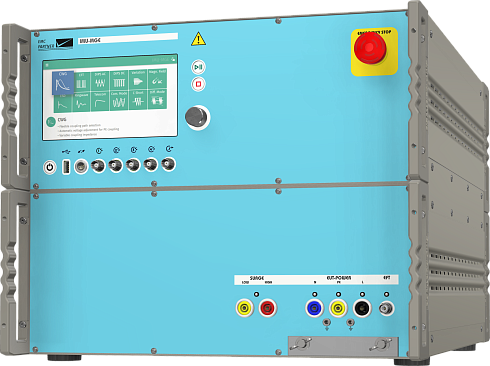Image resolution: width=490 pixels, height=366 pixels.
Task: Click the BNC connector nearest the round socket
Action: [x=98, y=166]
